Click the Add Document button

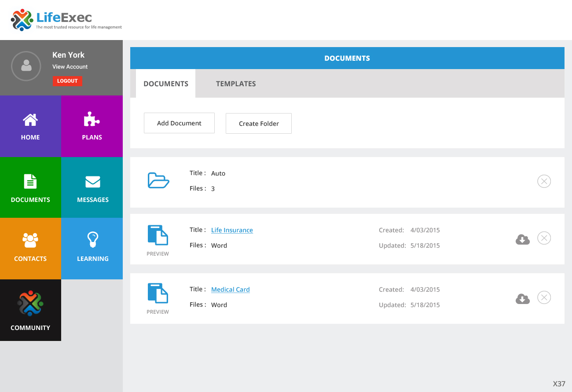(x=179, y=123)
